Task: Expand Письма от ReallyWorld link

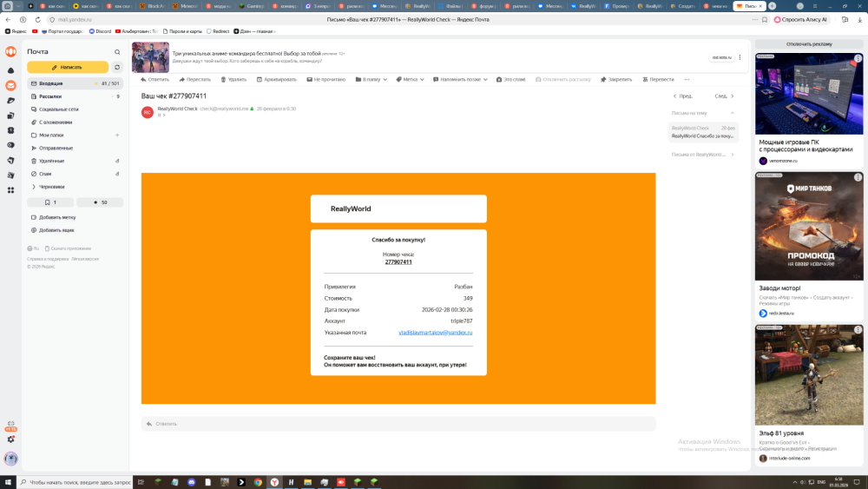Action: pyautogui.click(x=702, y=155)
